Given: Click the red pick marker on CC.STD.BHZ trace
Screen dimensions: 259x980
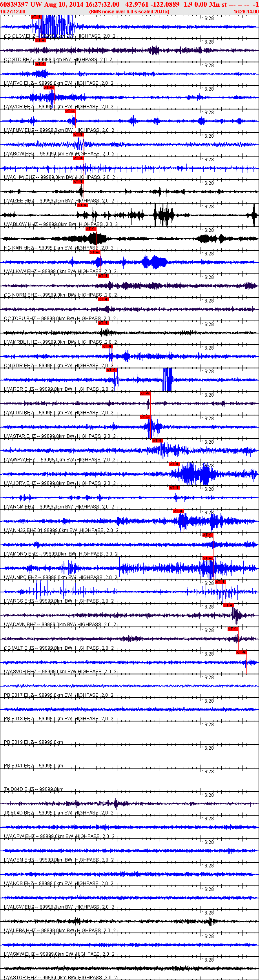Looking at the screenshot, I should (x=41, y=40).
